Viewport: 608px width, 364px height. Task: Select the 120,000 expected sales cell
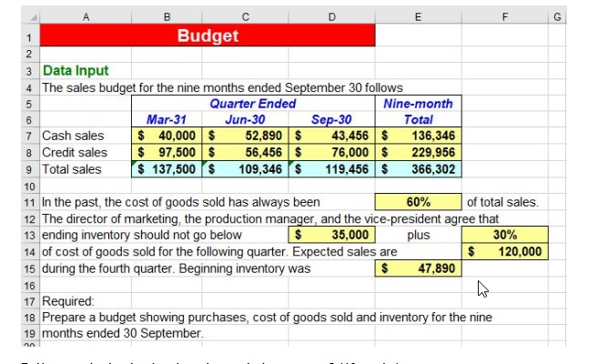coord(505,251)
